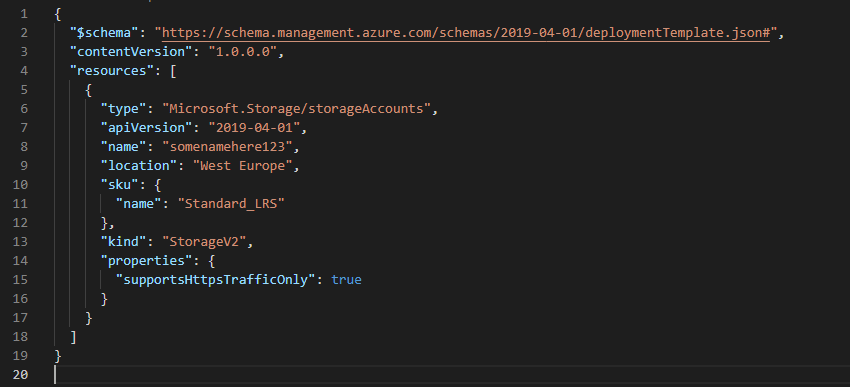Click the "name" key on line 8
Screen dimensions: 850x387
tap(124, 147)
